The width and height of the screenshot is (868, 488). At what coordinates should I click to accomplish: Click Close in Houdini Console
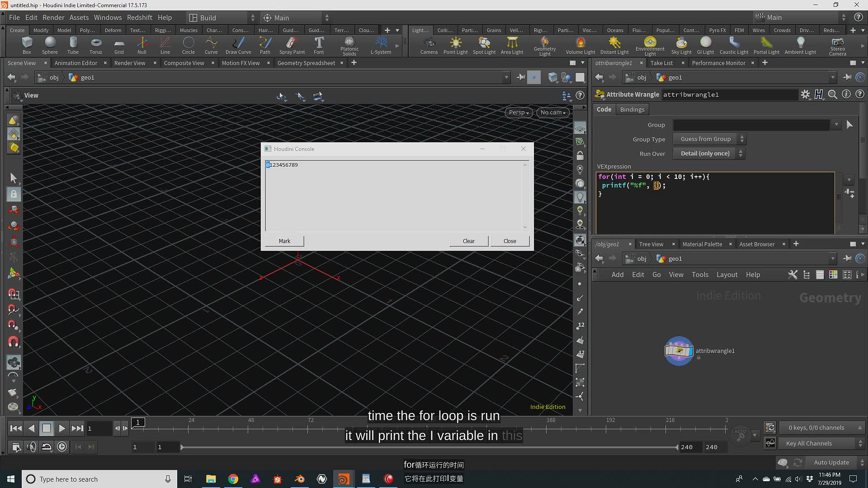tap(510, 241)
